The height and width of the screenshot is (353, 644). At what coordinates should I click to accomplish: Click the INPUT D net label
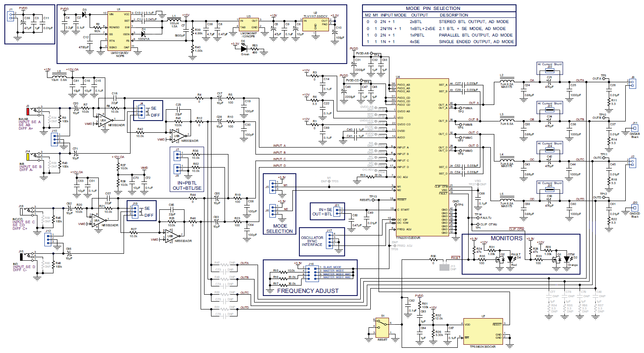[x=279, y=165]
